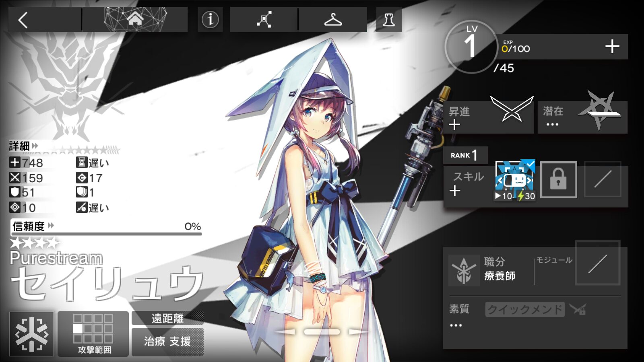Screen dimensions: 644x362
Task: Click the skill initial SP 10 value
Action: (504, 196)
